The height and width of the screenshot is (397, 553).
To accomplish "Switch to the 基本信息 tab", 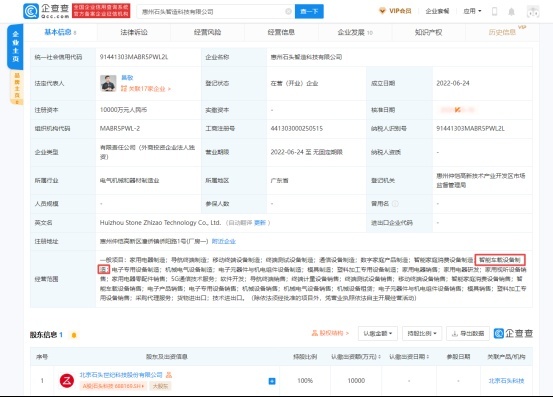I will (60, 32).
